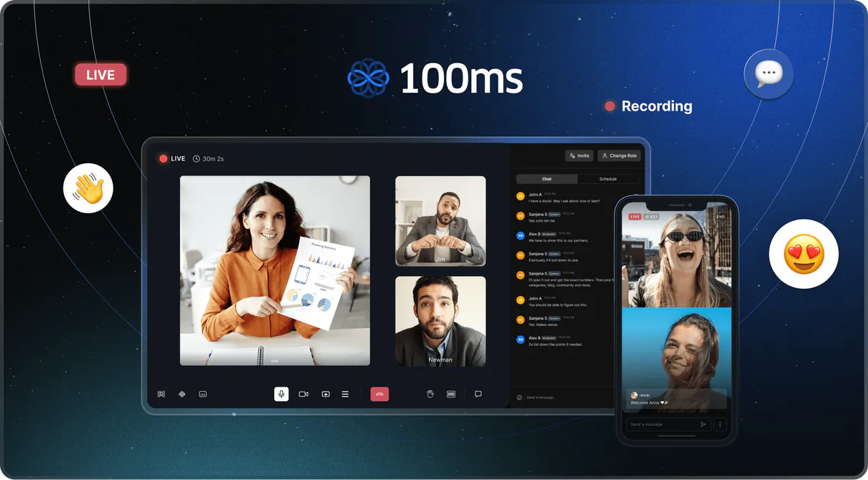Tap the send arrow in the phone message bar
The height and width of the screenshot is (480, 868).
[703, 424]
